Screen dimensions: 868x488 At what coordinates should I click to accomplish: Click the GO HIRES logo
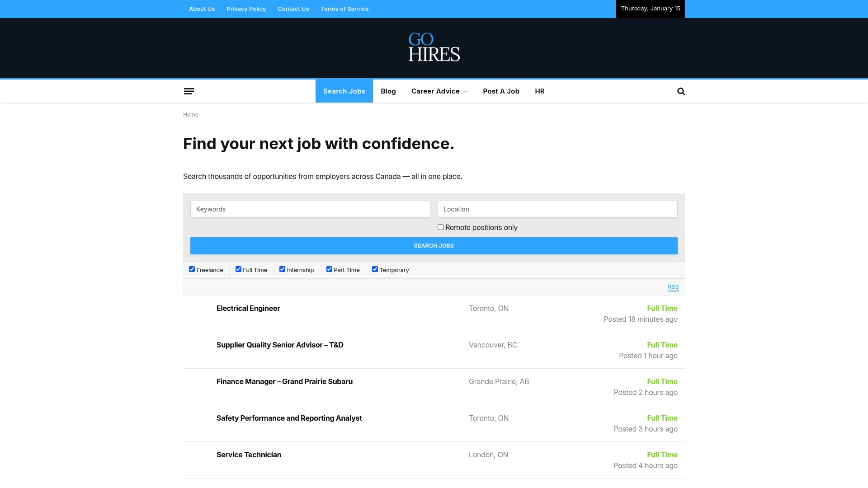tap(434, 47)
